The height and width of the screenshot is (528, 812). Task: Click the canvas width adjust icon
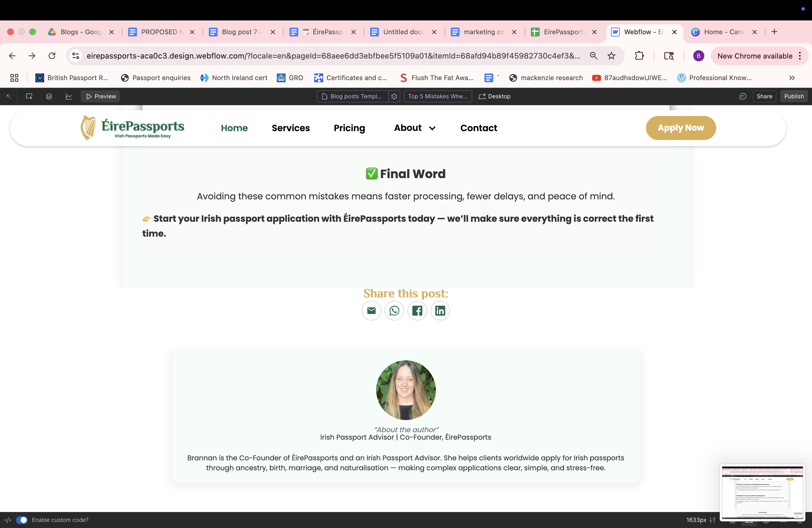click(712, 520)
